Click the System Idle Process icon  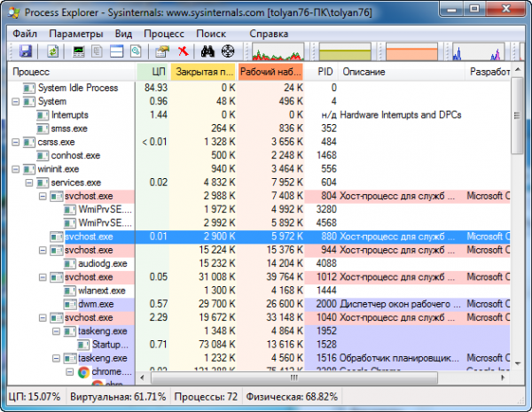pyautogui.click(x=29, y=89)
